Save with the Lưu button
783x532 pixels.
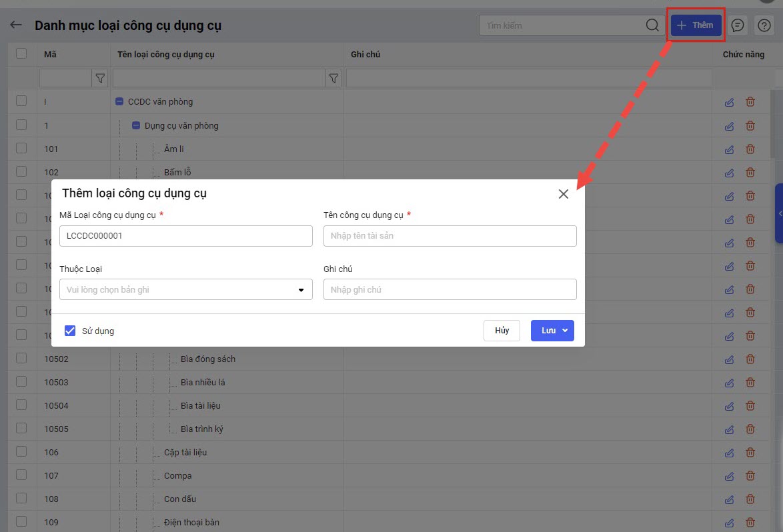(548, 331)
